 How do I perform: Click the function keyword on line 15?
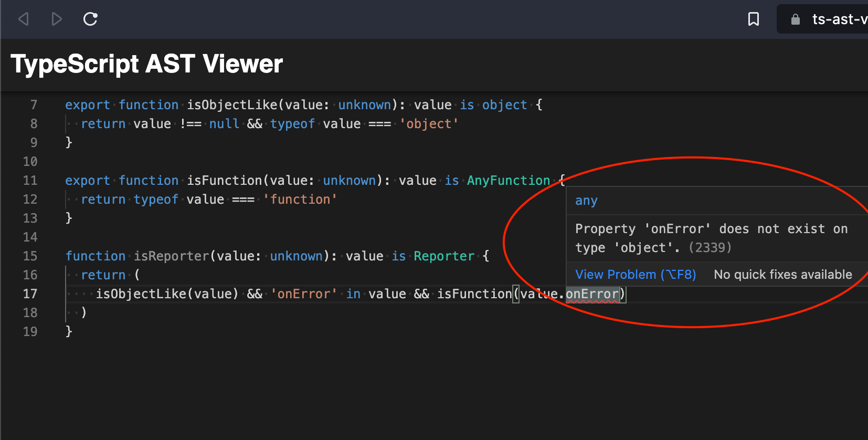click(96, 256)
